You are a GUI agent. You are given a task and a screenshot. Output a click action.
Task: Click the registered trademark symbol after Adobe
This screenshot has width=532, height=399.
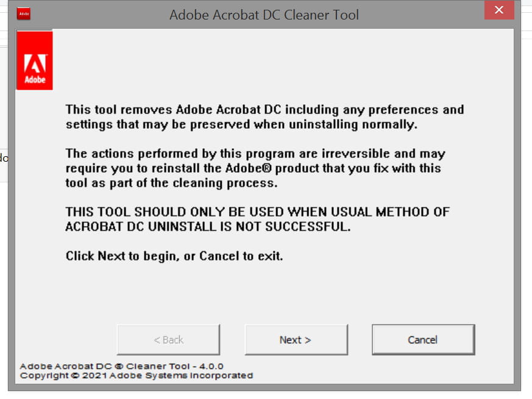click(267, 168)
